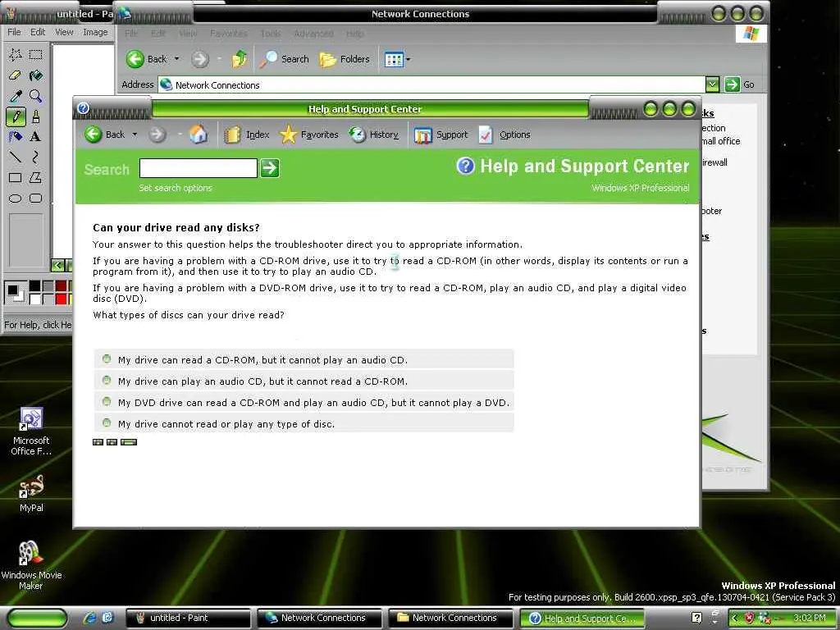This screenshot has width=840, height=630.
Task: Open Help Forward button dropdown arrow
Action: (180, 135)
